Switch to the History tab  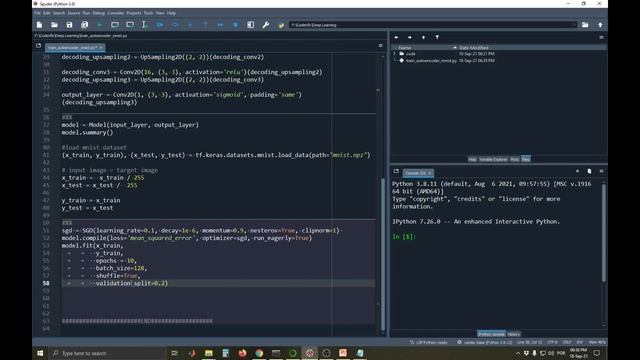[513, 334]
